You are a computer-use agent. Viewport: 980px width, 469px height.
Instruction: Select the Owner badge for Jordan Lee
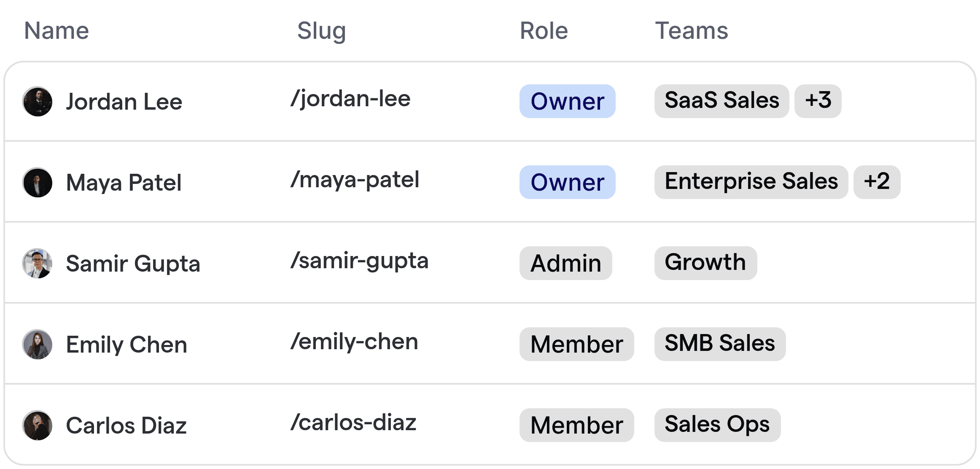[x=567, y=101]
